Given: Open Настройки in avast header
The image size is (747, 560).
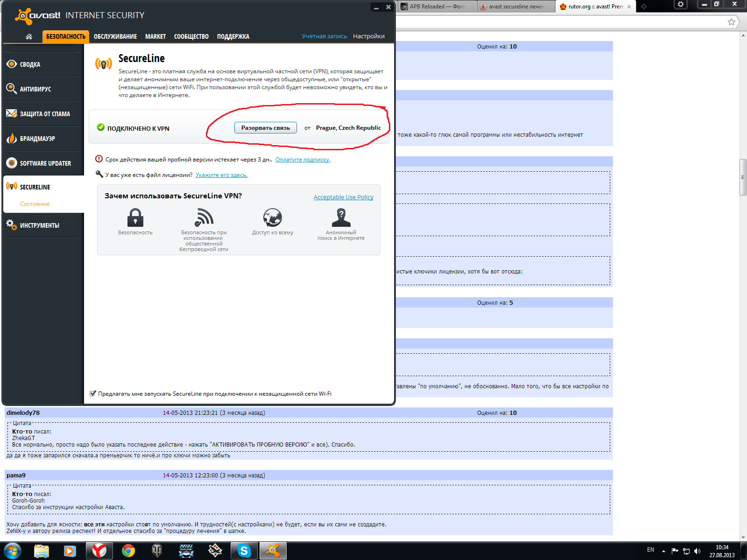Looking at the screenshot, I should coord(369,36).
